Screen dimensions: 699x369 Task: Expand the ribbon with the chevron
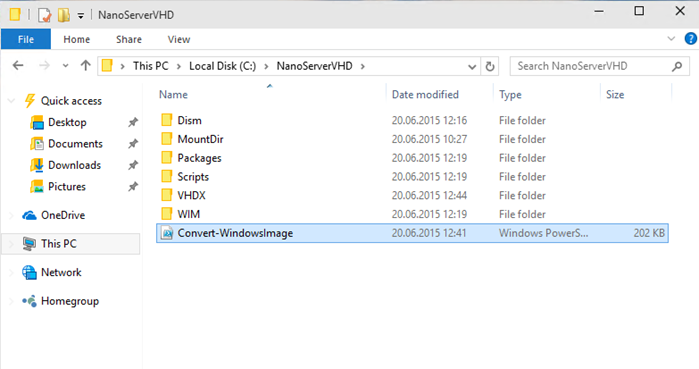(671, 39)
